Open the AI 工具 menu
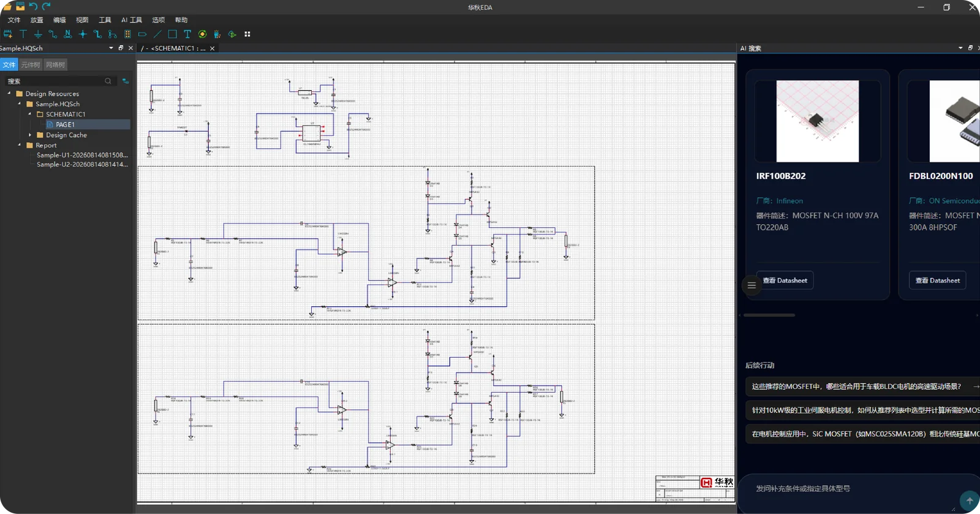The width and height of the screenshot is (980, 514). [132, 20]
